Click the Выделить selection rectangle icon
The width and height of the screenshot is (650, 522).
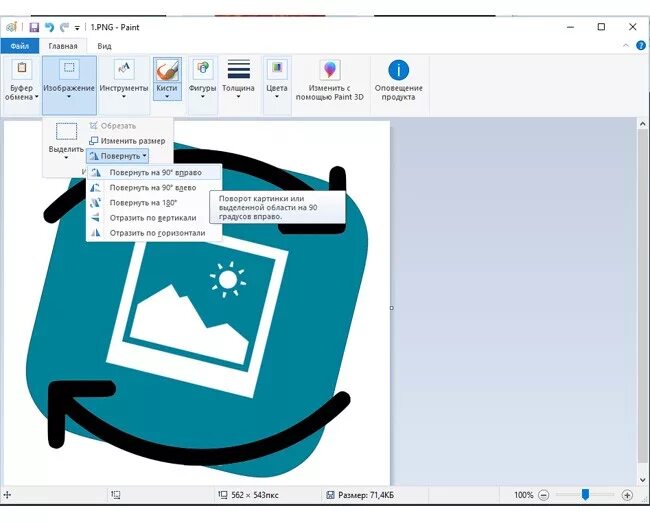[x=66, y=131]
